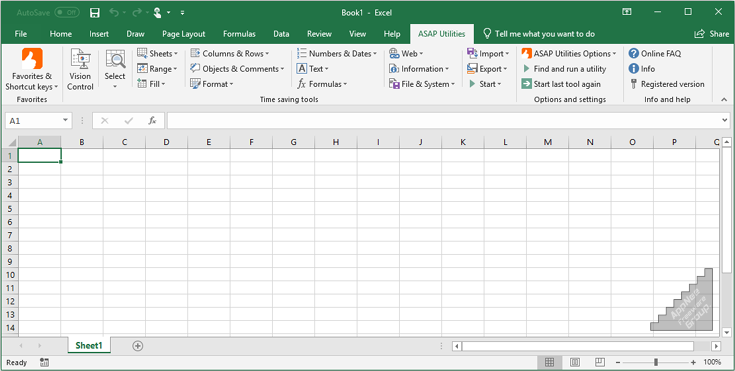Expand Columns & Rows menu
This screenshot has width=735, height=371.
pos(230,53)
